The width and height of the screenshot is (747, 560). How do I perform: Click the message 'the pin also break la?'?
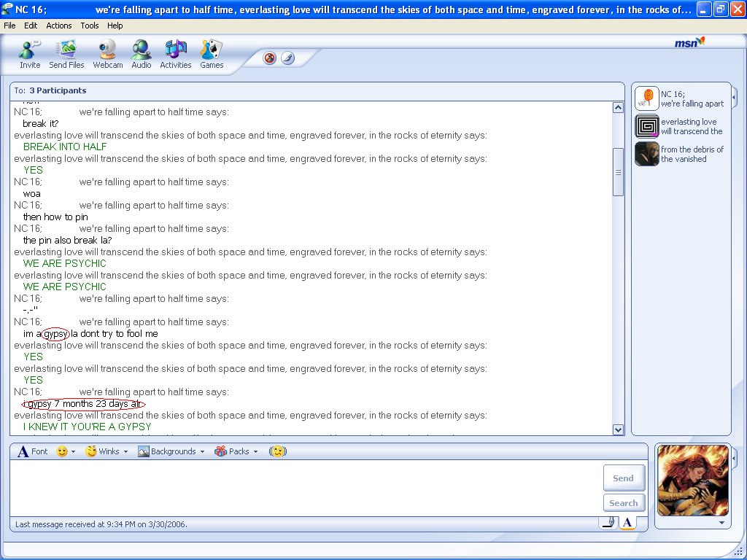coord(67,241)
